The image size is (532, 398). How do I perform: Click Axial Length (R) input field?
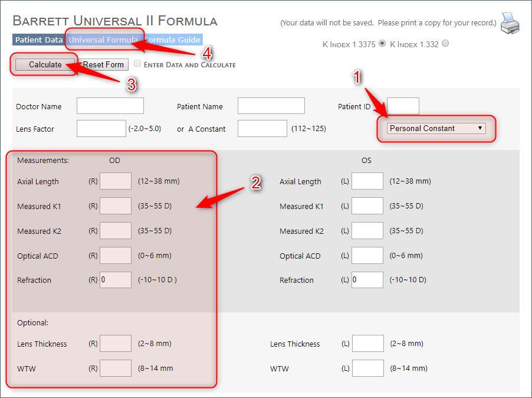tap(116, 181)
